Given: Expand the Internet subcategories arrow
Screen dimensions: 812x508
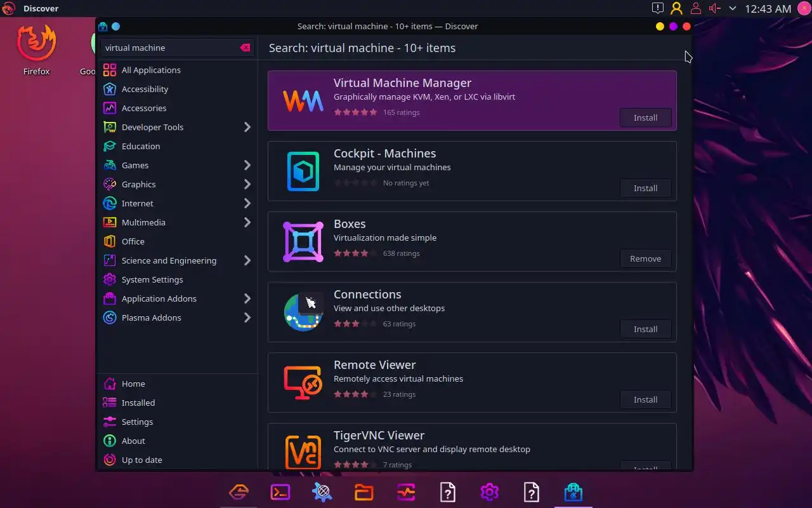Looking at the screenshot, I should (x=247, y=203).
